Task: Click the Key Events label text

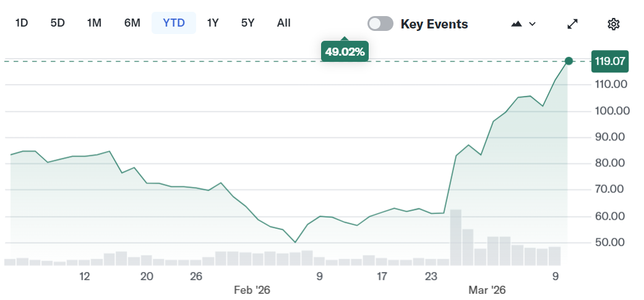Action: 434,24
